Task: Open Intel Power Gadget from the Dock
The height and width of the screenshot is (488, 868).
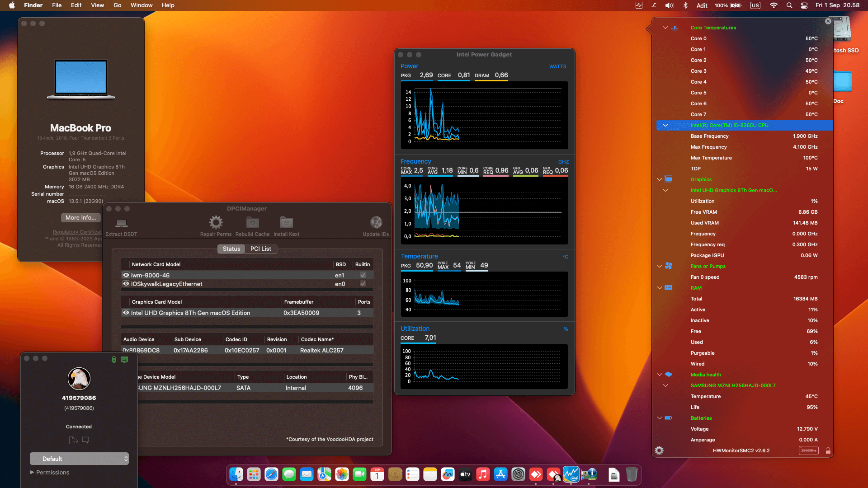Action: (x=571, y=474)
